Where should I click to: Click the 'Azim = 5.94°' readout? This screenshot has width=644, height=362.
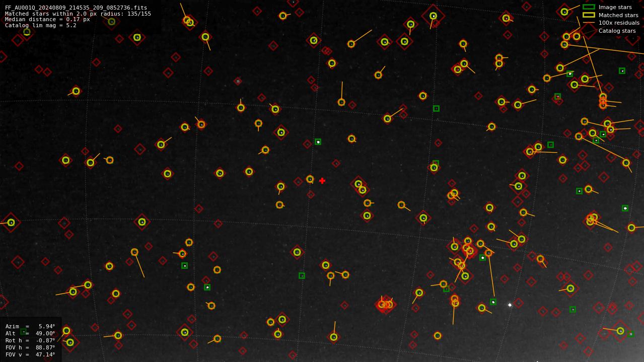tap(30, 326)
